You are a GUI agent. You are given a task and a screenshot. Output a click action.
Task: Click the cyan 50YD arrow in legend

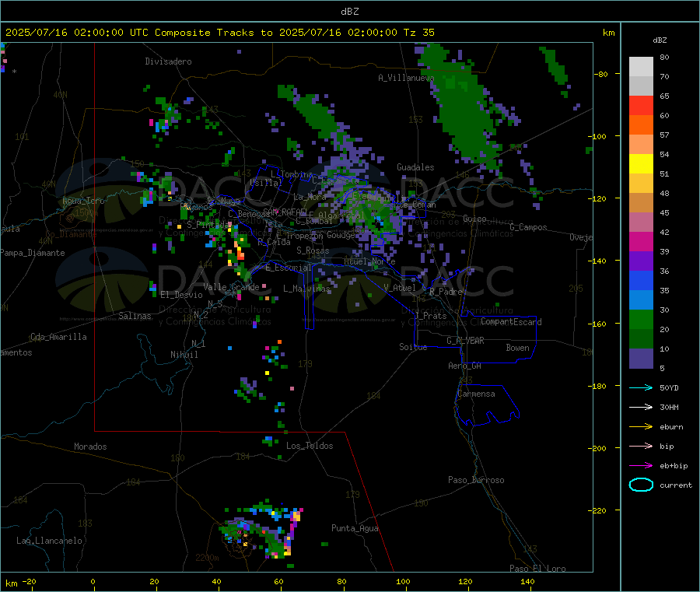(x=641, y=387)
